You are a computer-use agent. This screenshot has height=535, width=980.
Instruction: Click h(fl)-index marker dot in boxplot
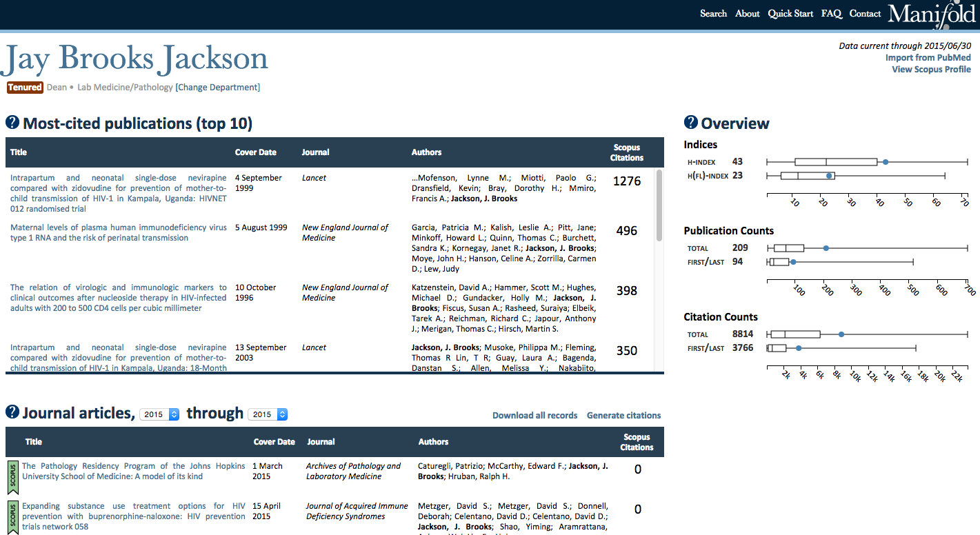click(x=829, y=176)
